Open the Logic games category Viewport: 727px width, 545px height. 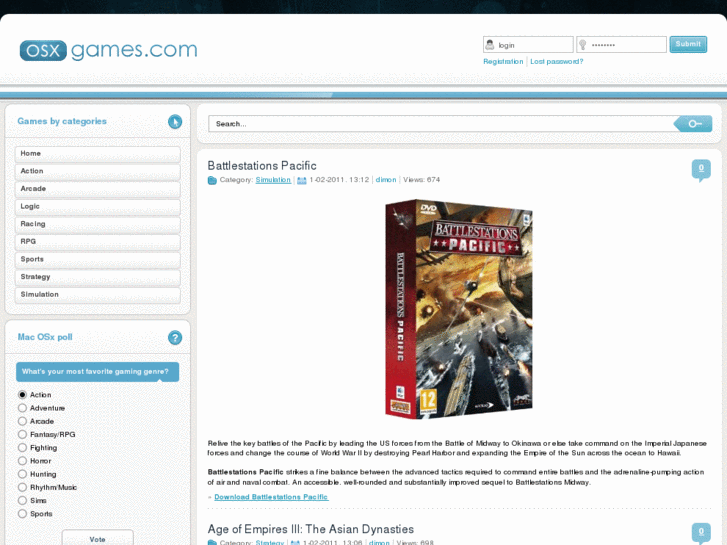pos(97,206)
